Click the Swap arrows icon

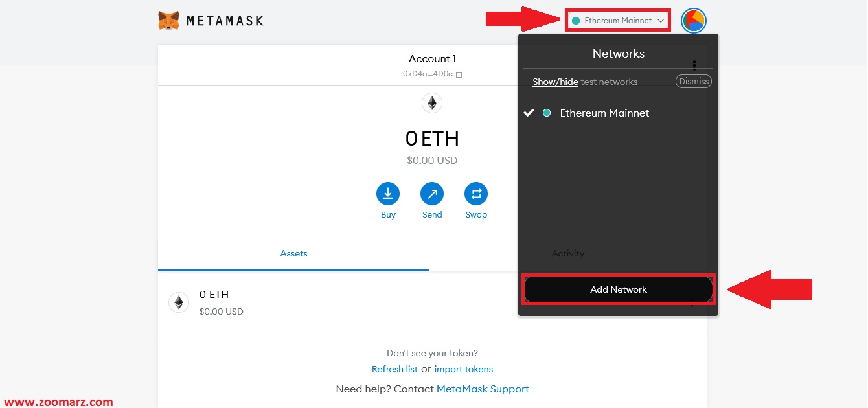click(x=476, y=194)
